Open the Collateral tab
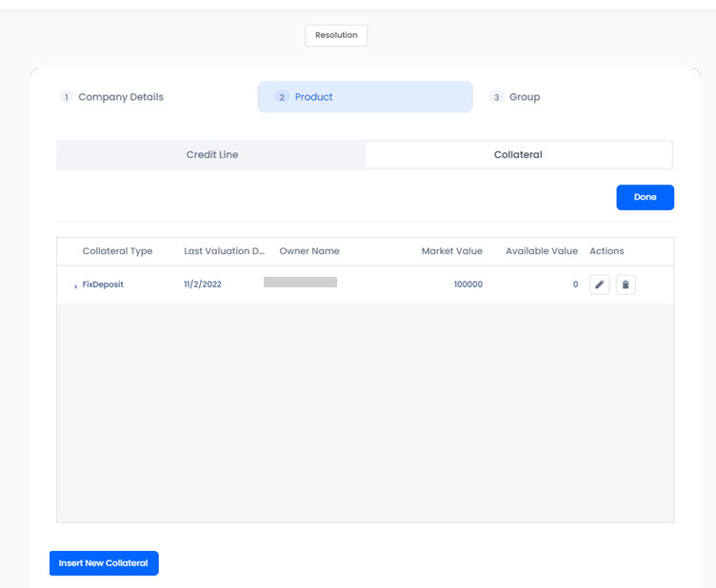 pos(518,154)
